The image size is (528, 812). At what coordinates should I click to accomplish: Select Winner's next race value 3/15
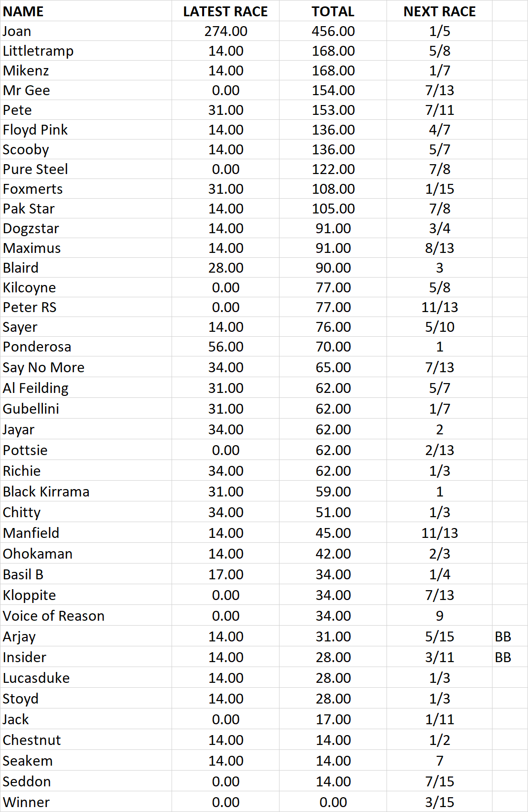point(439,802)
